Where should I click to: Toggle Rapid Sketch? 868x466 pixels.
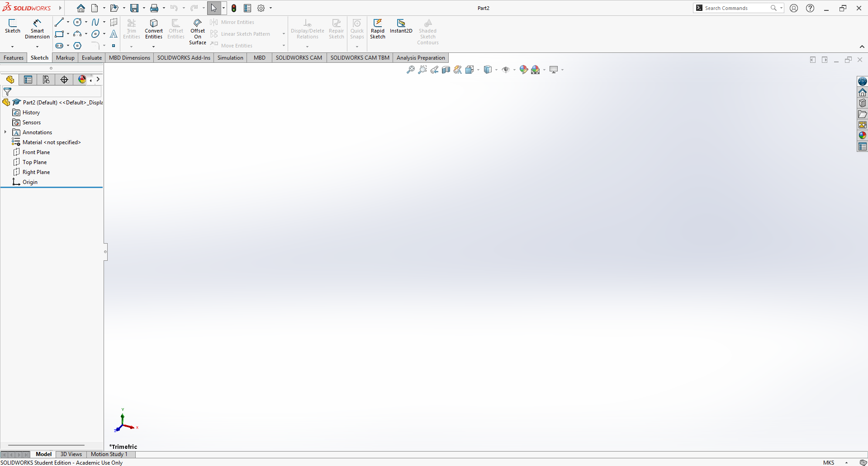[378, 29]
